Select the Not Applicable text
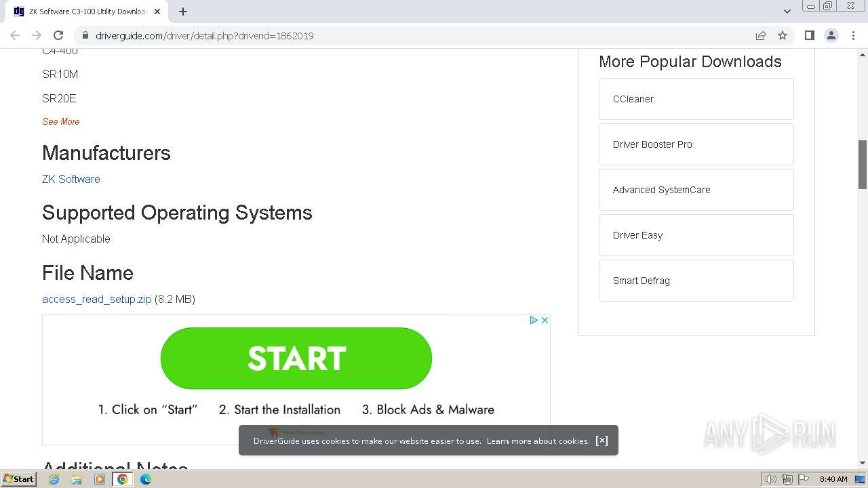The width and height of the screenshot is (868, 488). pos(76,239)
